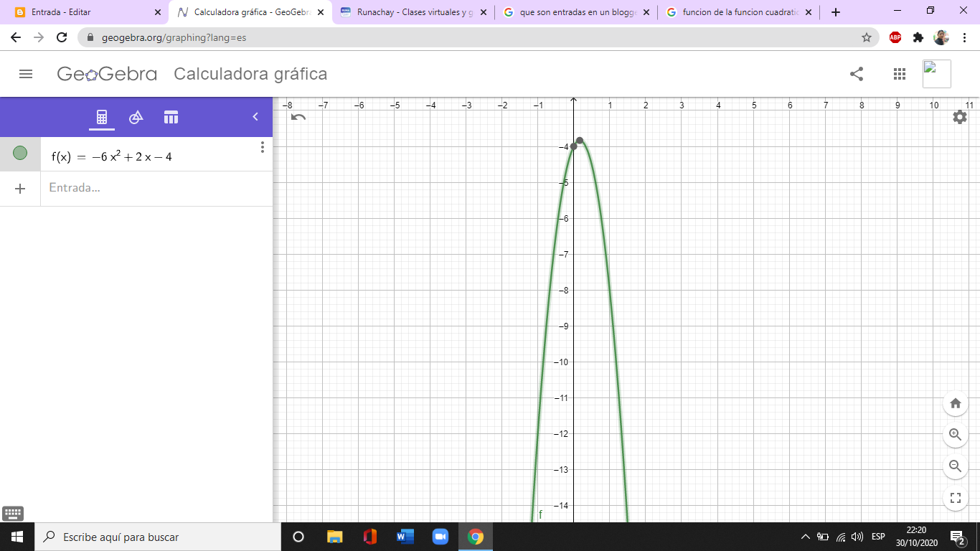Open the Chrome extensions puzzle icon
The height and width of the screenshot is (551, 980).
918,37
